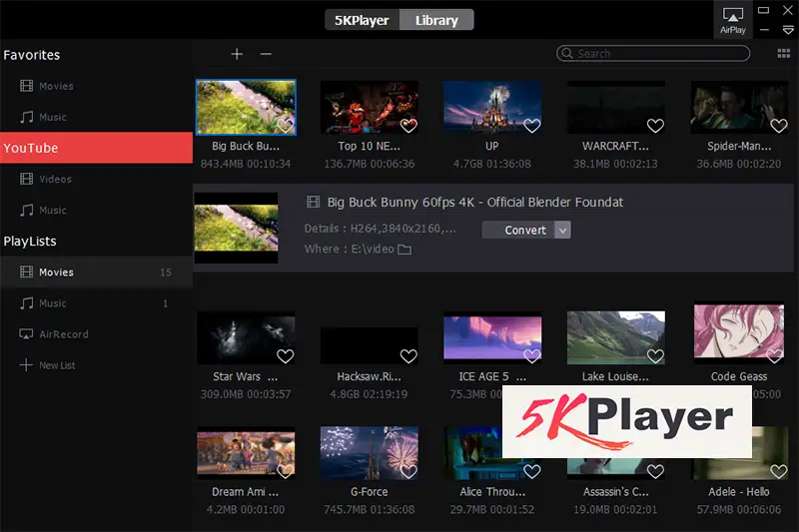
Task: Click the PlayLists heading
Action: (x=30, y=242)
